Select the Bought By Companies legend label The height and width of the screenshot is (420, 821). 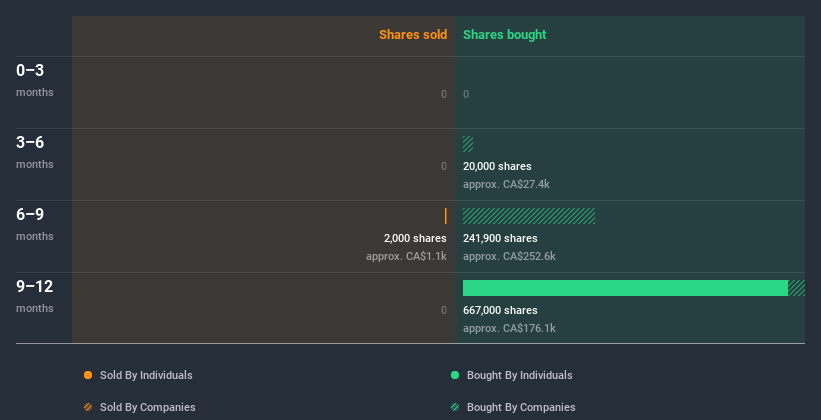point(521,407)
